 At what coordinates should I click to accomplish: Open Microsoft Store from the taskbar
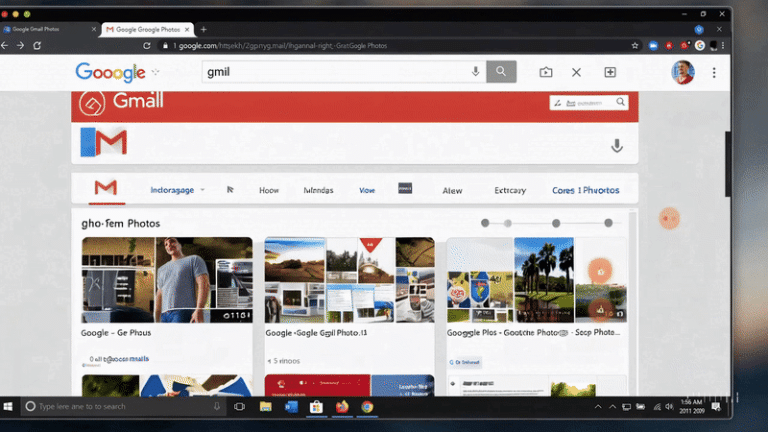coord(316,407)
